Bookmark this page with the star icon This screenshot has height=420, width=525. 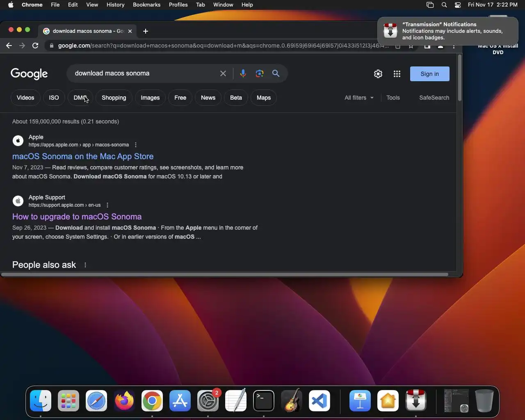click(x=411, y=46)
